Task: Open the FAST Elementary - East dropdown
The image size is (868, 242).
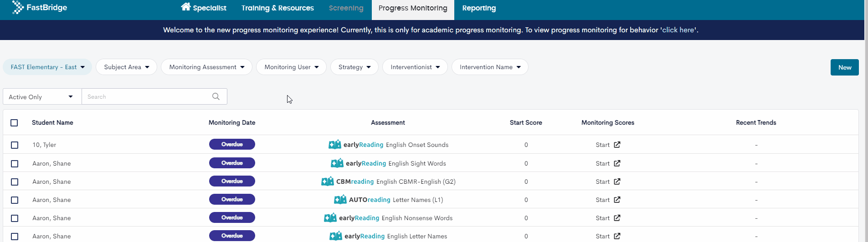Action: (47, 67)
